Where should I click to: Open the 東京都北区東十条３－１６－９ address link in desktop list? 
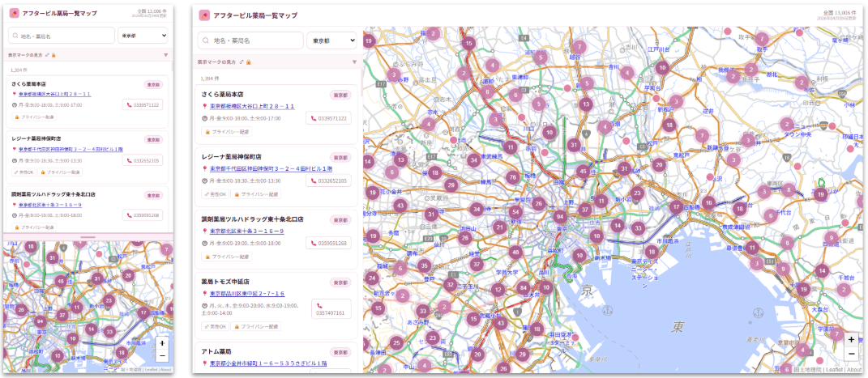247,231
